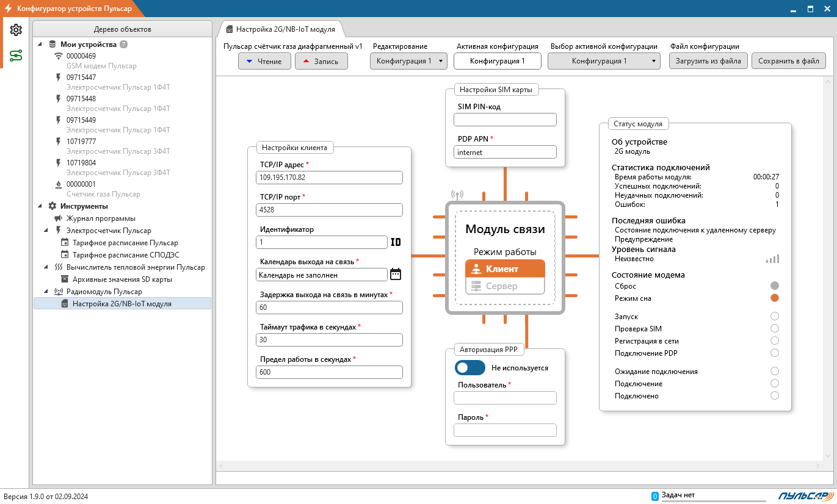Click the vertical scrollbar of settings area

click(x=828, y=268)
